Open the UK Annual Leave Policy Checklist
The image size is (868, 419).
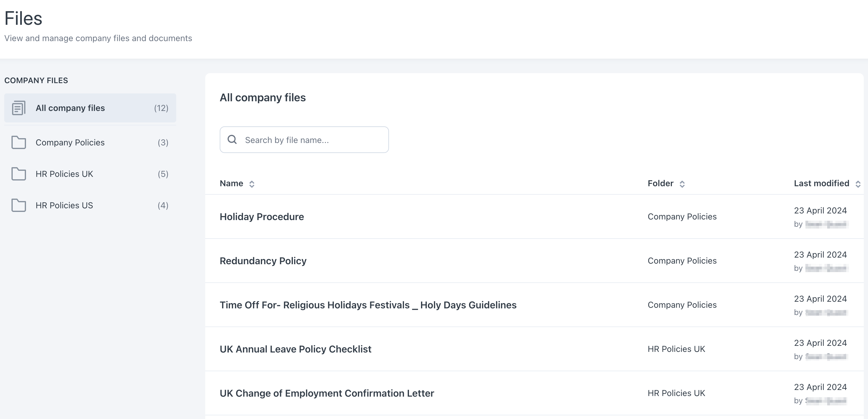coord(296,349)
